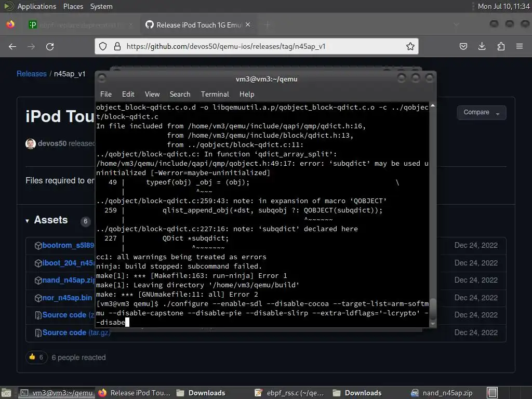Image resolution: width=532 pixels, height=399 pixels.
Task: Click the thumbs-up reaction button
Action: tap(36, 357)
